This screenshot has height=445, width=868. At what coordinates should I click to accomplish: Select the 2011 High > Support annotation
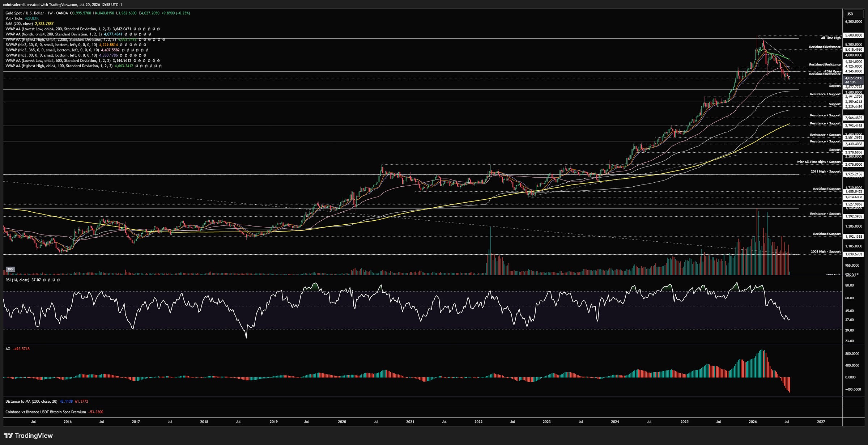(826, 172)
